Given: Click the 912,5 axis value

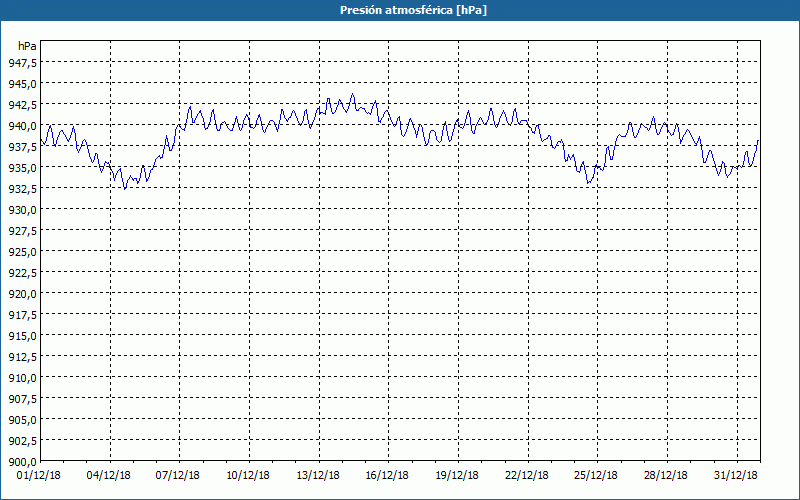Looking at the screenshot, I should (22, 357).
